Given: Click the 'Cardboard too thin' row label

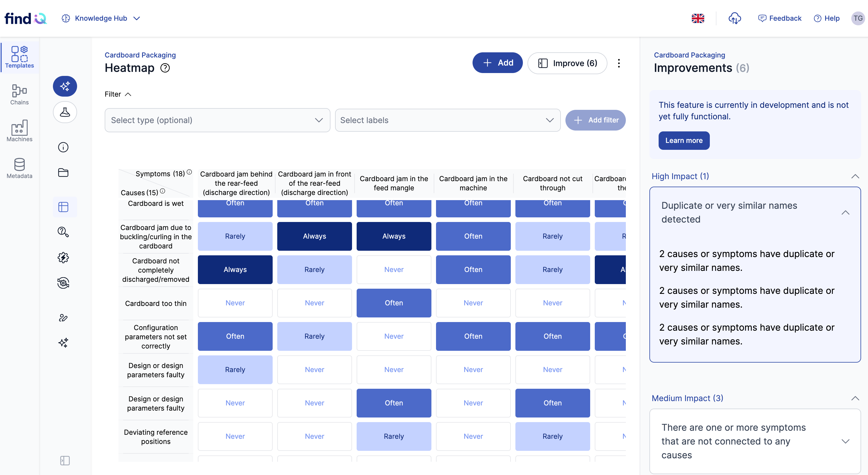Looking at the screenshot, I should click(156, 304).
